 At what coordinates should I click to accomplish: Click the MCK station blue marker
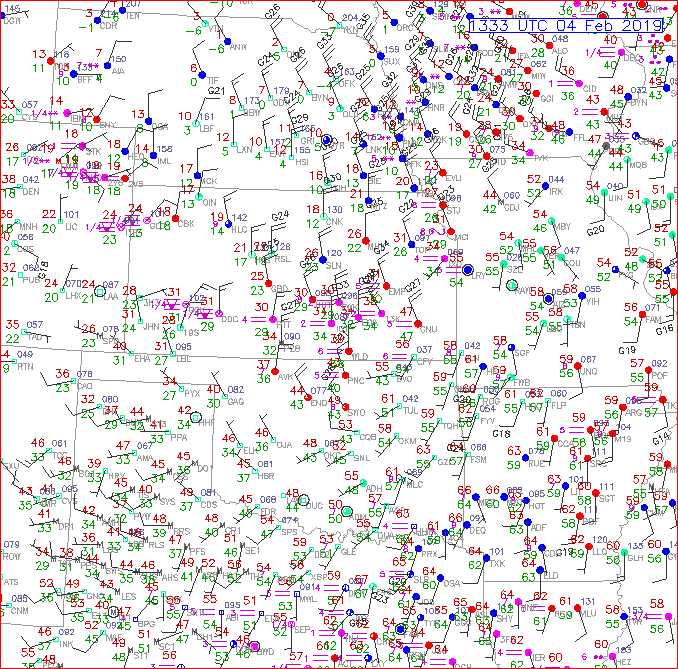tap(198, 175)
